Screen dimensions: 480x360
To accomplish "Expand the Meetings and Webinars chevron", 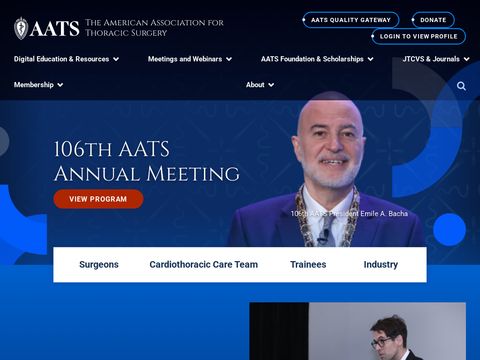I will [x=229, y=59].
